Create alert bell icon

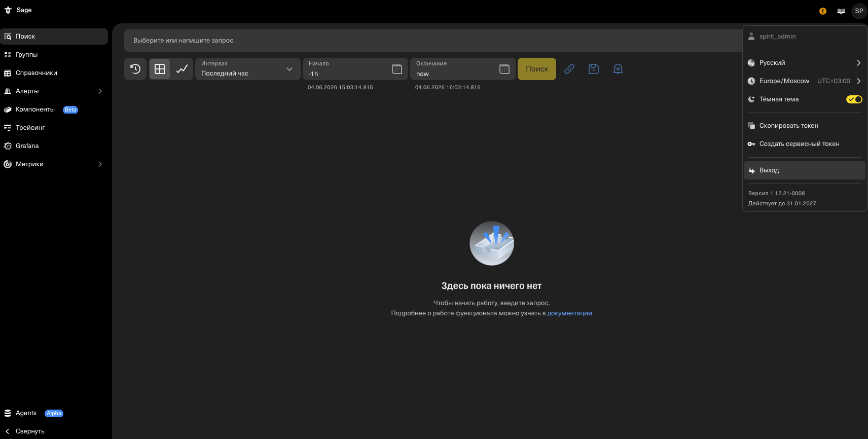[x=618, y=69]
